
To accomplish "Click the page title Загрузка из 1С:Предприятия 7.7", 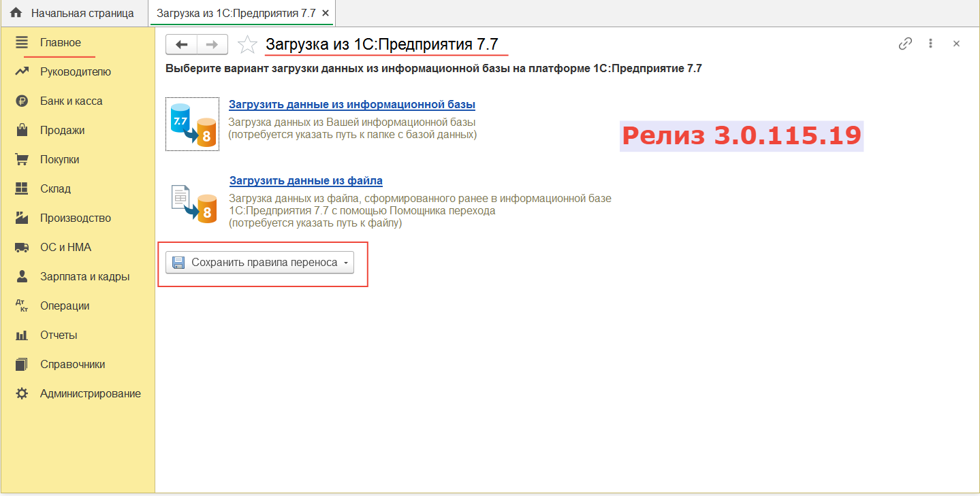I will pyautogui.click(x=382, y=45).
